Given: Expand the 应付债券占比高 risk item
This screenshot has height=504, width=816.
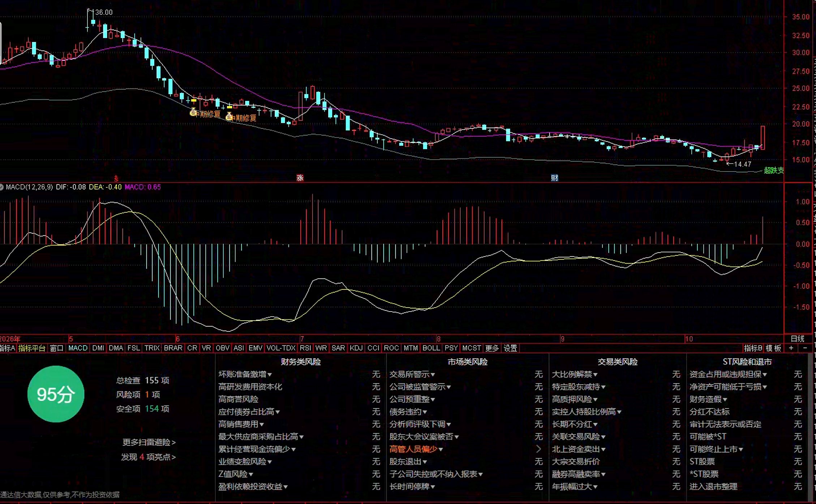Looking at the screenshot, I should click(x=249, y=412).
